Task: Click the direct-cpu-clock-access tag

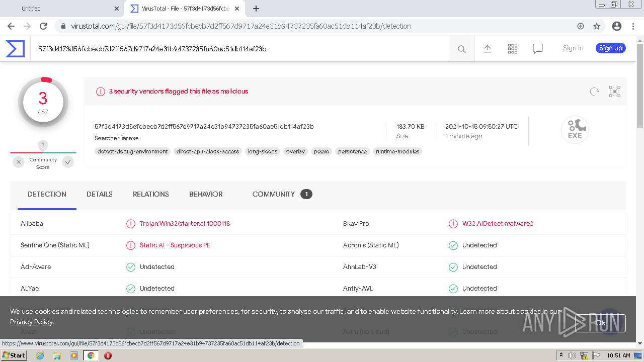Action: tap(208, 151)
